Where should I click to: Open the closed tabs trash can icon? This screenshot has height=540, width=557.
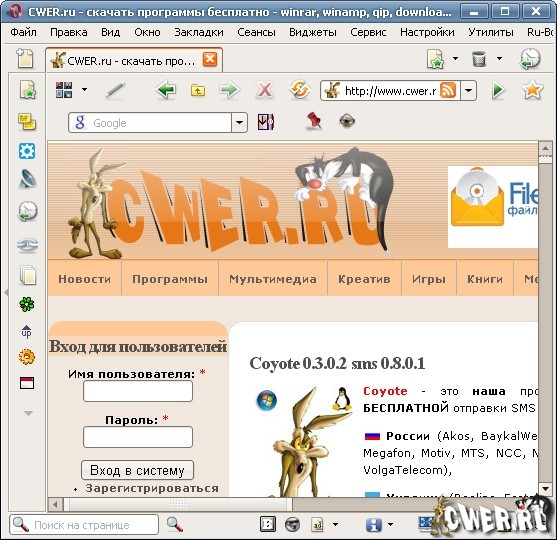[479, 59]
